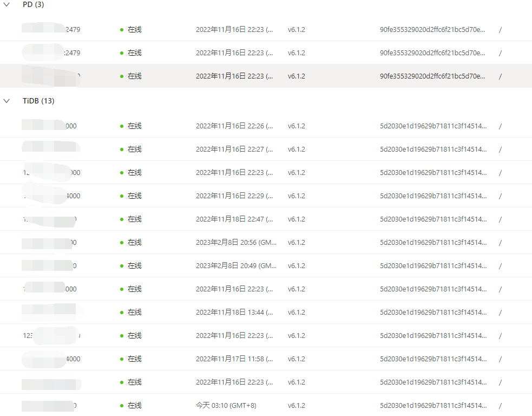The width and height of the screenshot is (532, 416).
Task: Click v6.1.2 version in highlighted PD row
Action: 297,76
